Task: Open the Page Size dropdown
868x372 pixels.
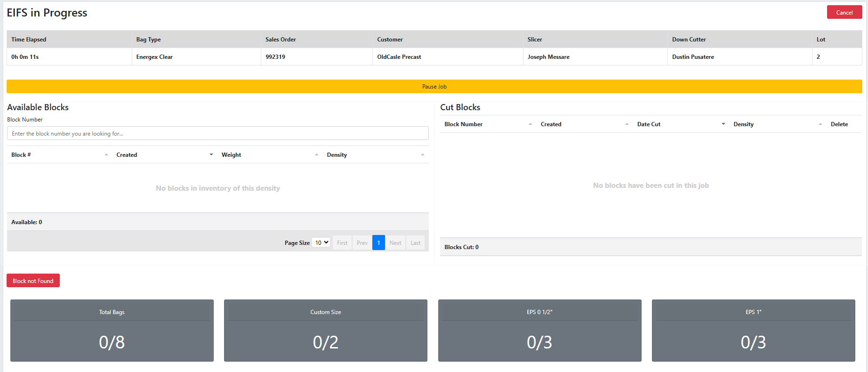Action: click(322, 243)
